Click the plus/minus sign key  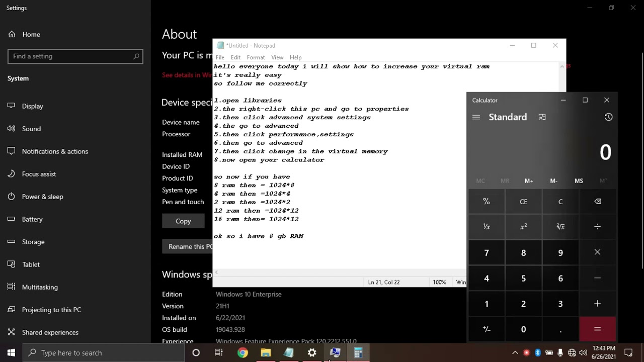pyautogui.click(x=487, y=329)
